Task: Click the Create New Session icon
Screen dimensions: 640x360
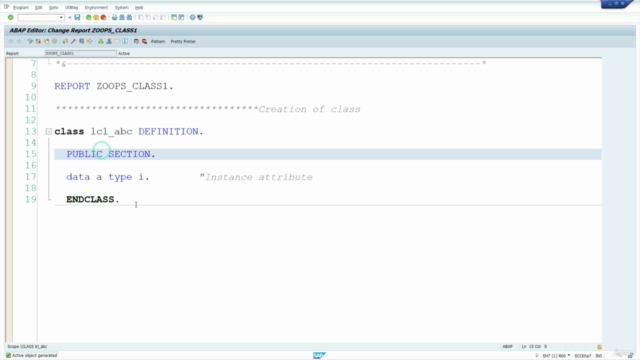Action: pos(174,18)
